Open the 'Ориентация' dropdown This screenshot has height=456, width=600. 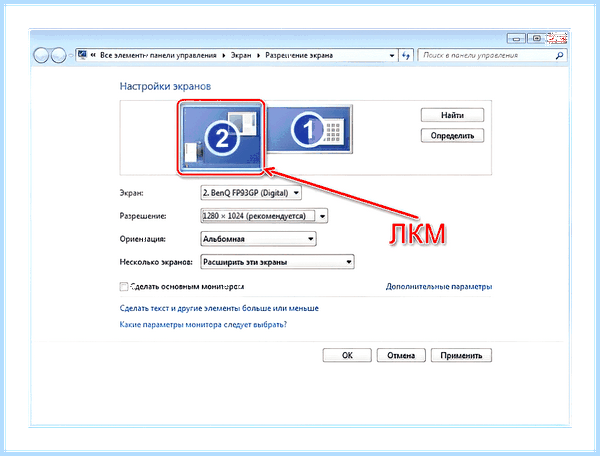(x=258, y=239)
